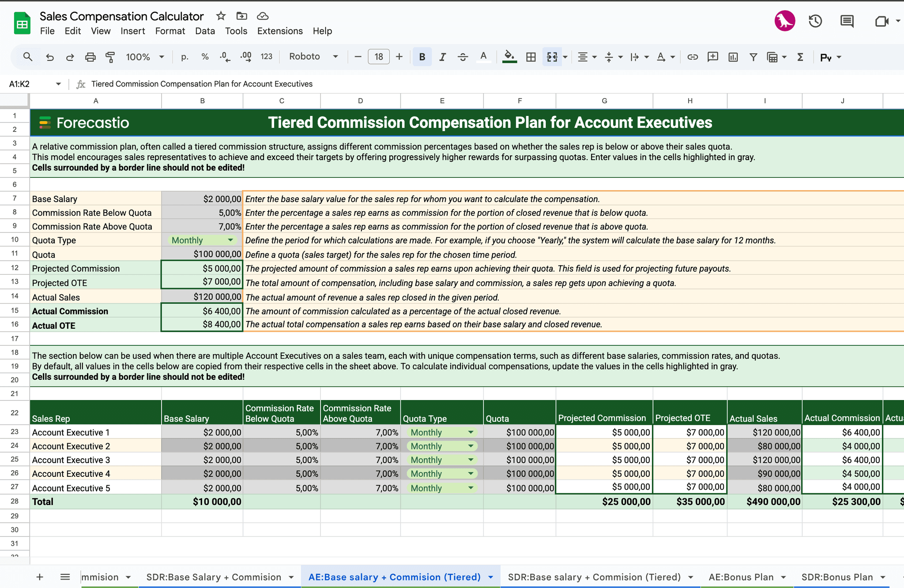Open the font dropdown showing Roboto
The image size is (904, 588).
coord(313,56)
